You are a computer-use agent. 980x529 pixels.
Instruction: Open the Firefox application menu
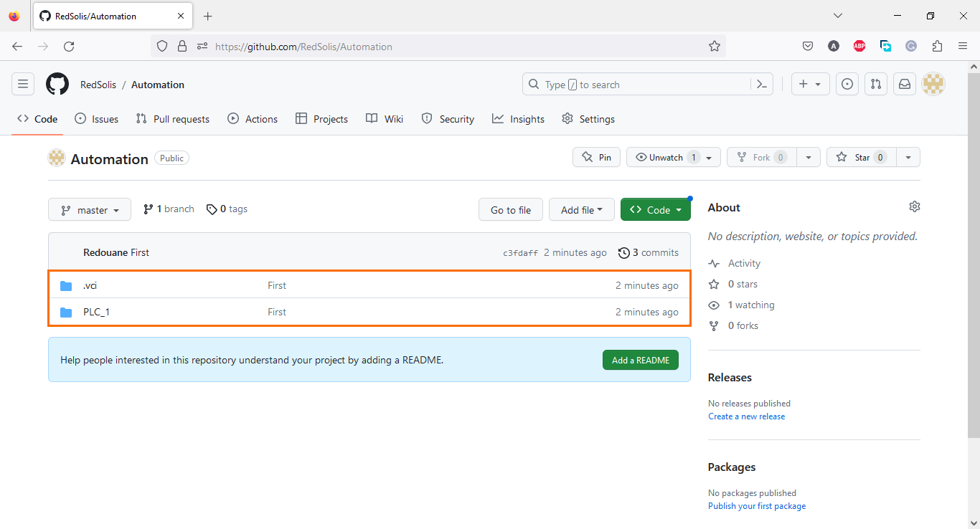point(963,46)
